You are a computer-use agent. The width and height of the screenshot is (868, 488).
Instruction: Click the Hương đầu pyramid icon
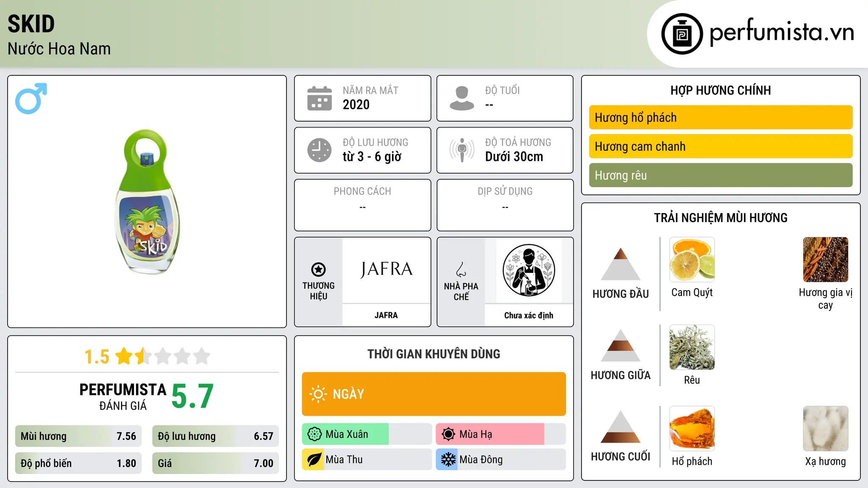tap(620, 264)
